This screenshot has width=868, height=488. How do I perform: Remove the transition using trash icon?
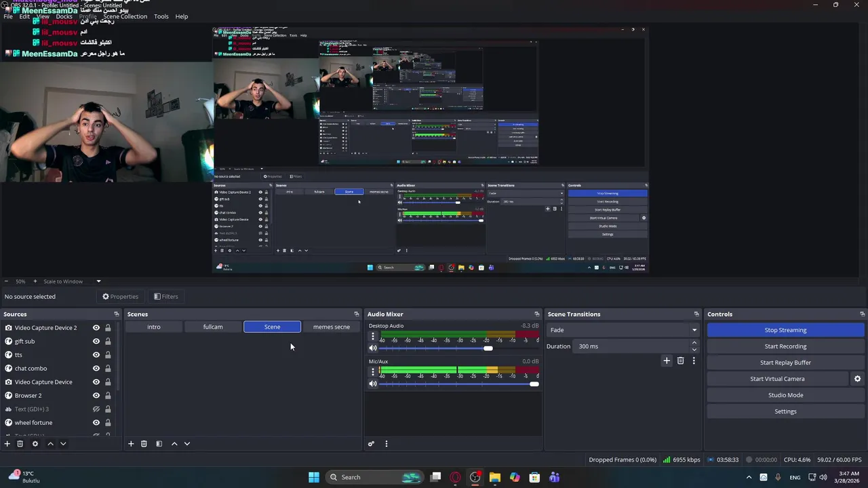[x=681, y=361]
